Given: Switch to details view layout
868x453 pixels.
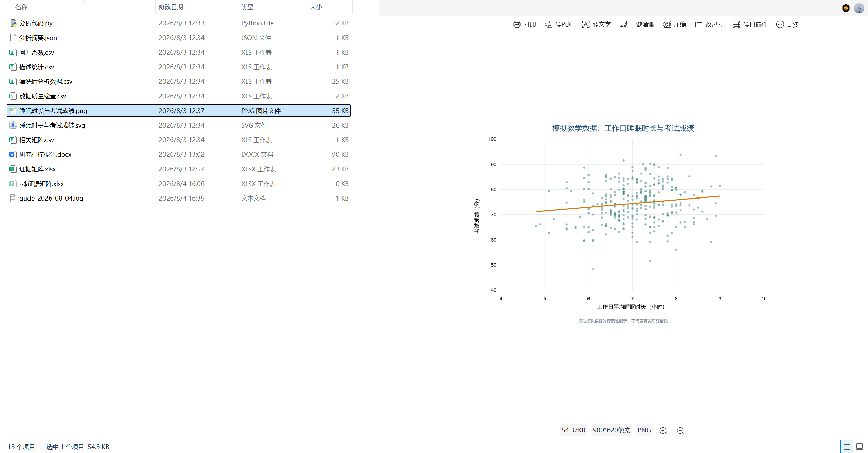Looking at the screenshot, I should click(847, 447).
